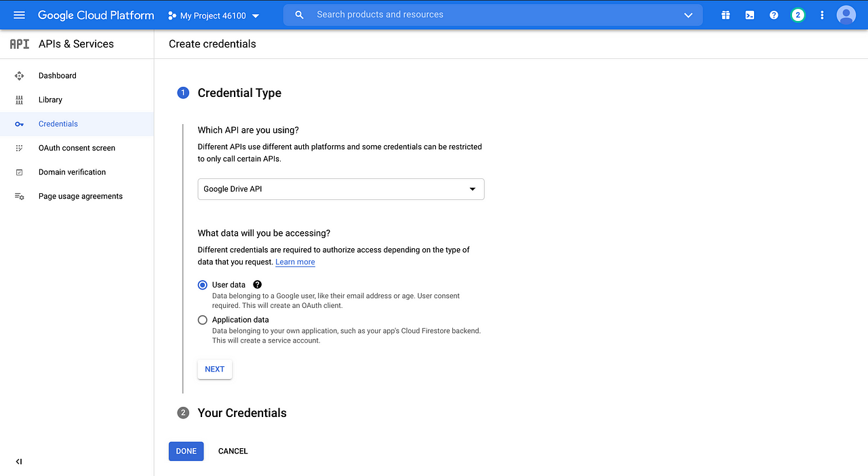Click the 'Which API are you using?' text

[248, 130]
